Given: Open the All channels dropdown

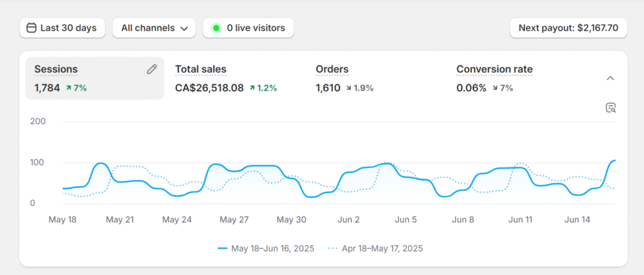Looking at the screenshot, I should point(154,28).
